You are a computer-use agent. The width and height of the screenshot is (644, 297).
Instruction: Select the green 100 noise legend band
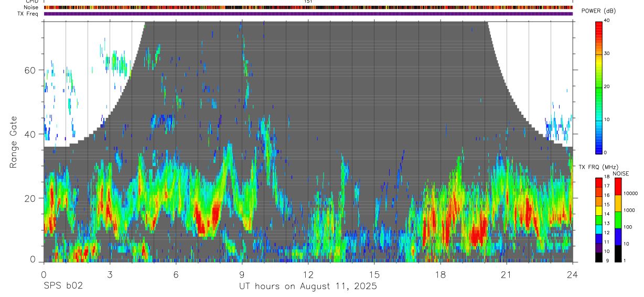[x=617, y=220]
